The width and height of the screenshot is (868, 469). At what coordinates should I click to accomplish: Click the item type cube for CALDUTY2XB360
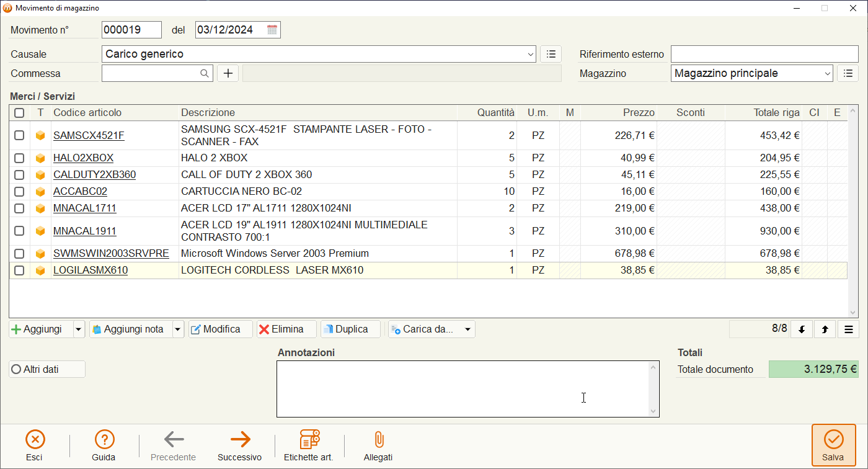coord(40,175)
